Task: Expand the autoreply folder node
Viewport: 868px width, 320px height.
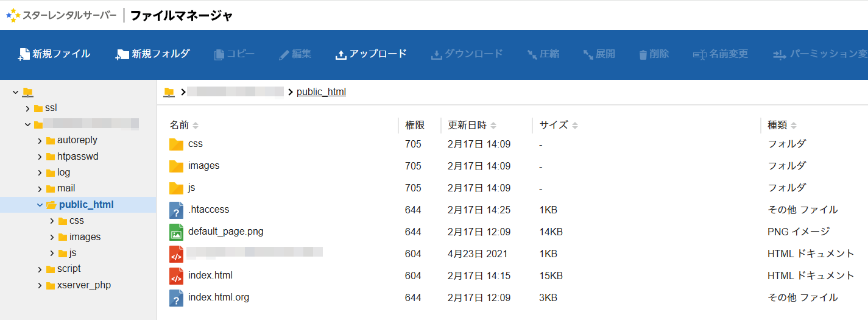Action: pos(40,140)
